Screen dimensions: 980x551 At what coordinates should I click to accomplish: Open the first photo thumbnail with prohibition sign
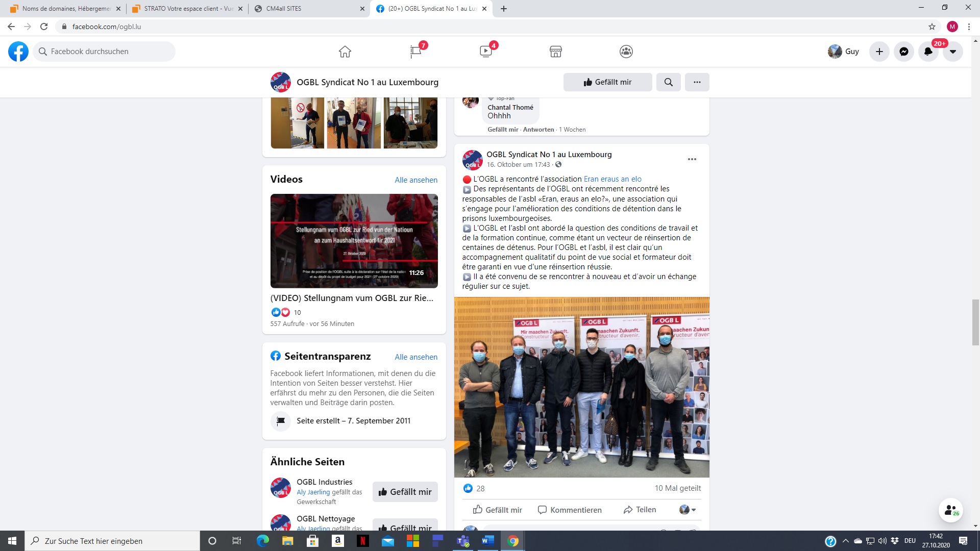[x=298, y=123]
